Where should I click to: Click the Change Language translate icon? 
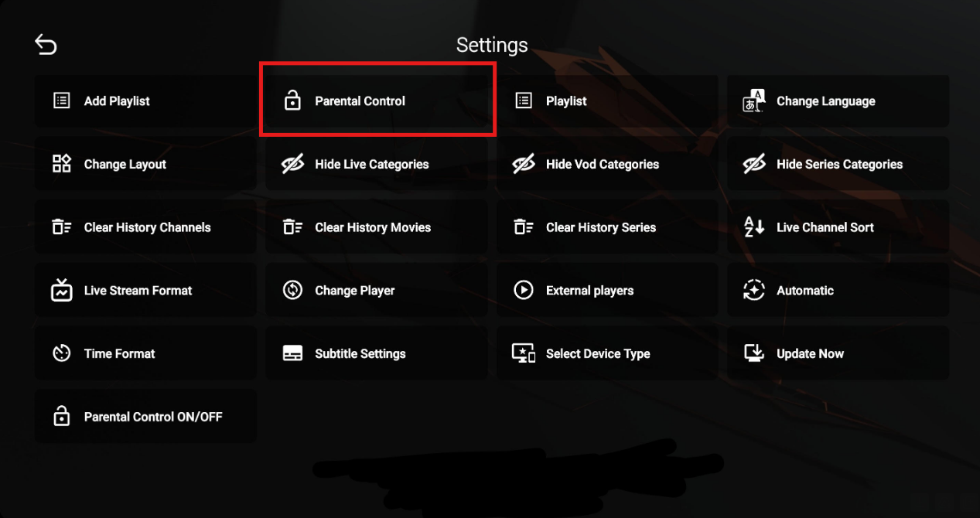pos(753,101)
